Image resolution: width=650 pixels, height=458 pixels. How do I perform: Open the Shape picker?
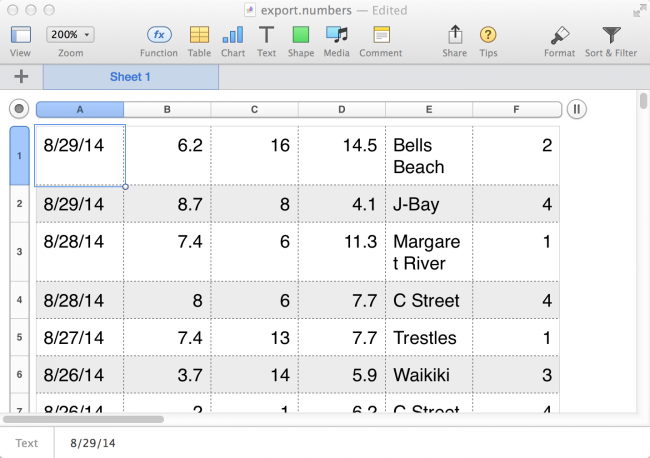pos(301,35)
